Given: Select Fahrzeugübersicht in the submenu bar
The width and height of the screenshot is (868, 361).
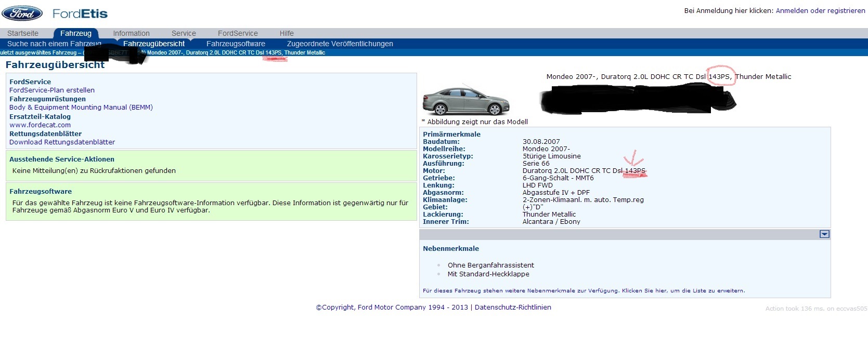Looking at the screenshot, I should click(154, 44).
